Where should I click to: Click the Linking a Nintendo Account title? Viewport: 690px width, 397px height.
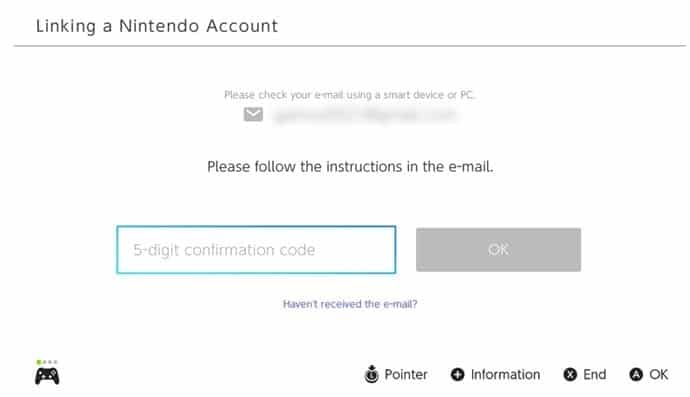157,26
